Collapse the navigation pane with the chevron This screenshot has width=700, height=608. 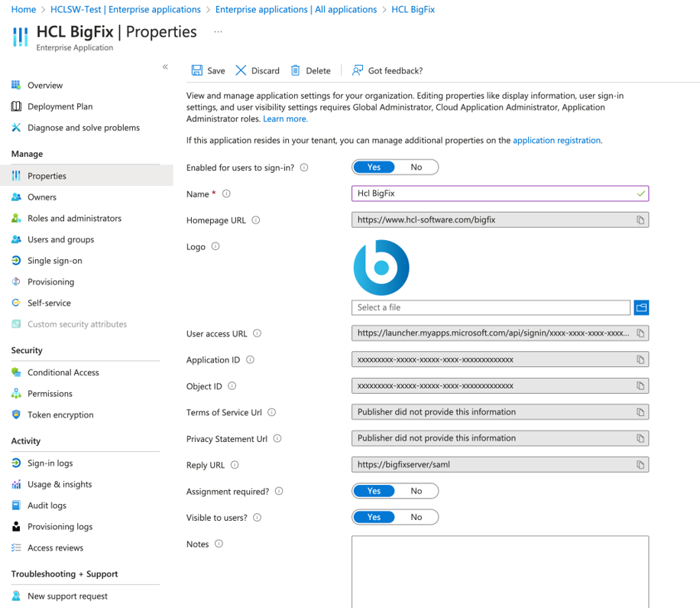tap(166, 67)
